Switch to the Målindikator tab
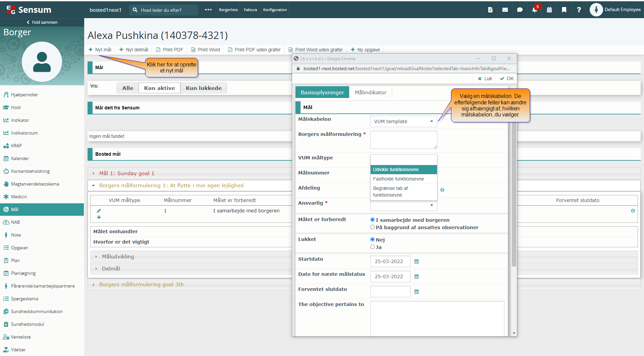Screen dimensions: 644x356 coord(371,92)
